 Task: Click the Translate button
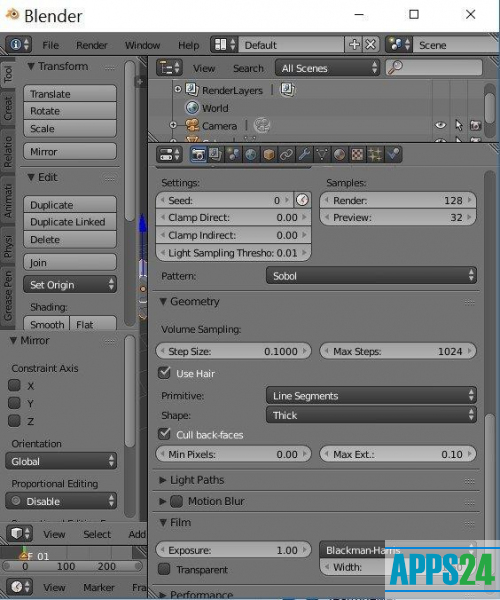70,93
